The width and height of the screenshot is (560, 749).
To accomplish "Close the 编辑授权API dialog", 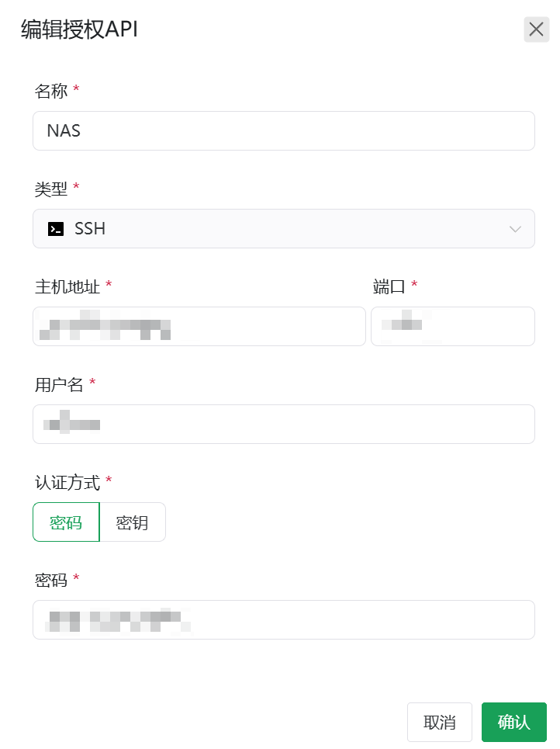I will click(x=536, y=29).
